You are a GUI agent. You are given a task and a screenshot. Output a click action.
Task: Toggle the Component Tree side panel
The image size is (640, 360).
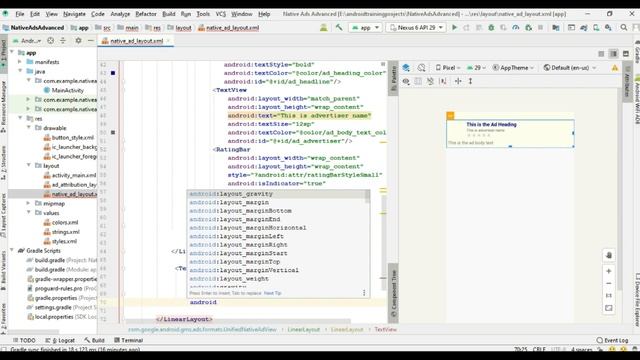click(x=393, y=293)
